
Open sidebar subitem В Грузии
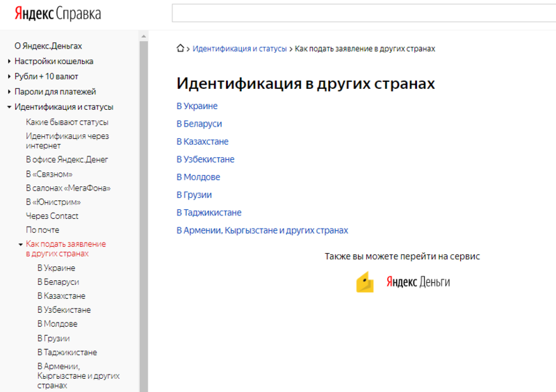tap(54, 338)
